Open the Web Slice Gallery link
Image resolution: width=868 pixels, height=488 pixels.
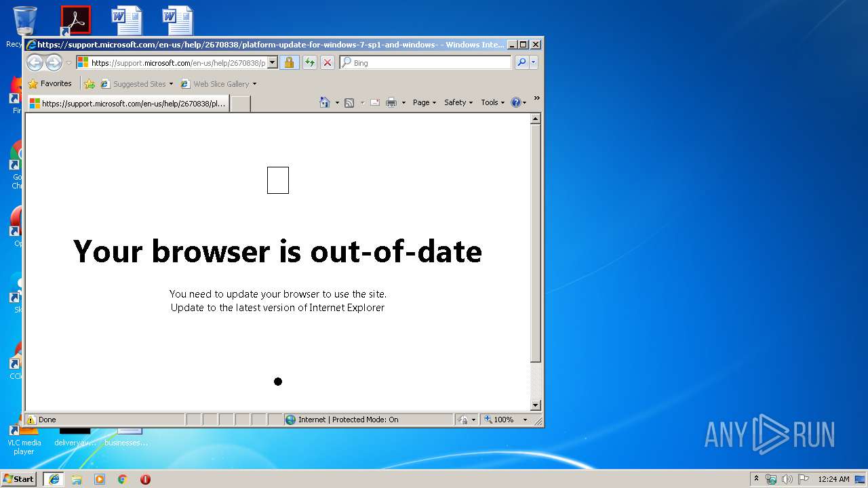coord(218,84)
